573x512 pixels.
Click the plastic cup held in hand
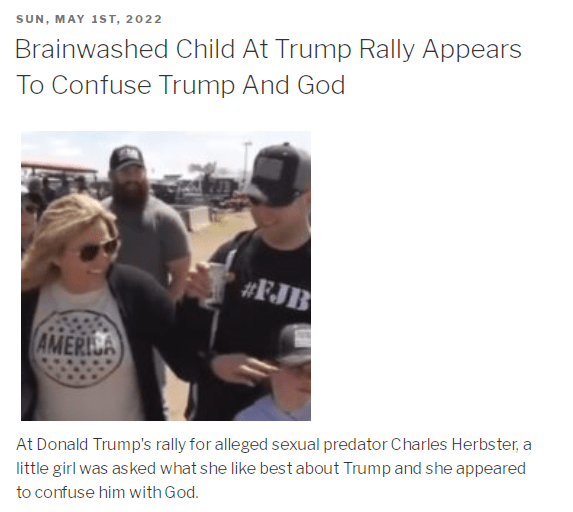click(218, 283)
